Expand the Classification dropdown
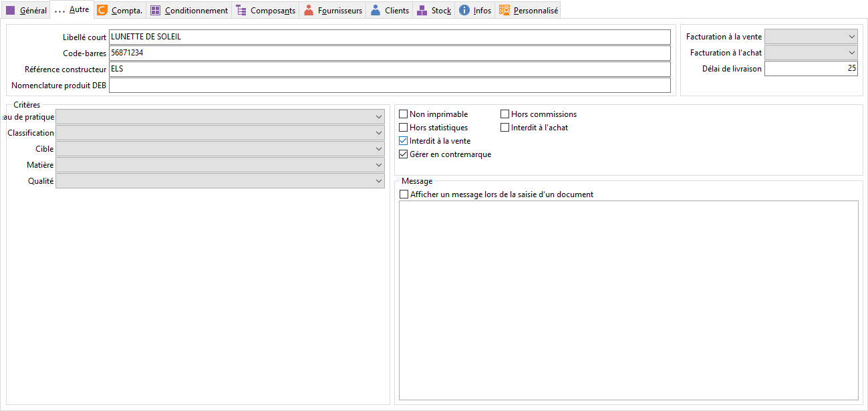 pyautogui.click(x=220, y=133)
